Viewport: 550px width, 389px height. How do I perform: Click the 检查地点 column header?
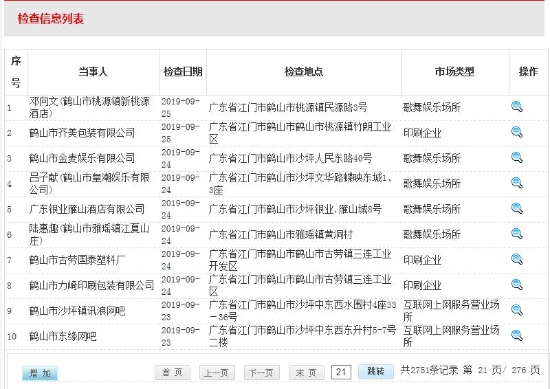click(304, 72)
